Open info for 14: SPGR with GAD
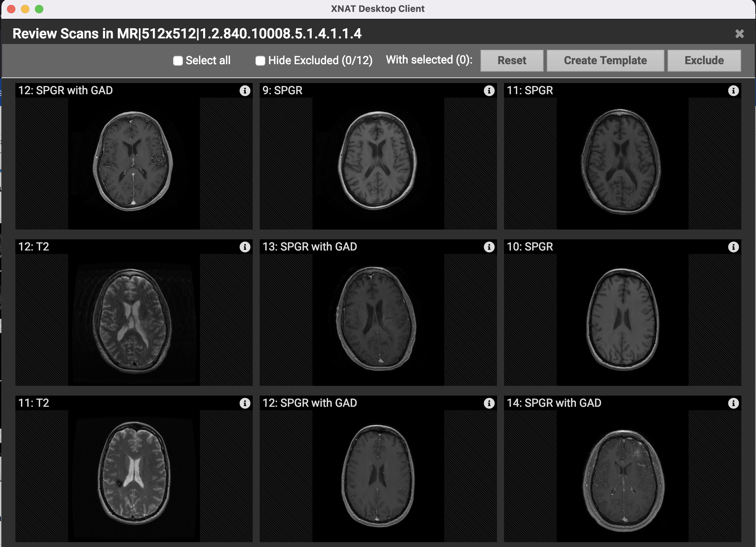This screenshot has width=756, height=547. [733, 403]
